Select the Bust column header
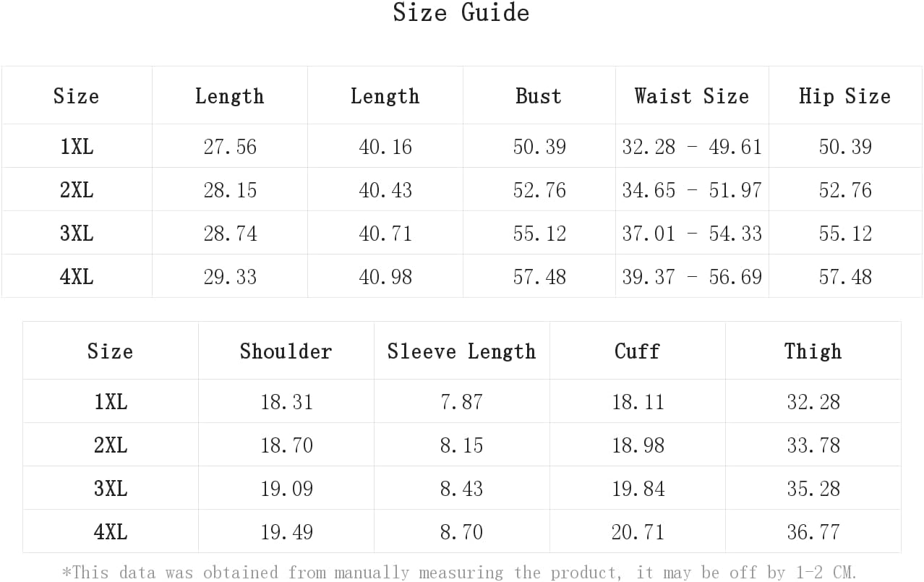This screenshot has height=582, width=924. click(539, 96)
